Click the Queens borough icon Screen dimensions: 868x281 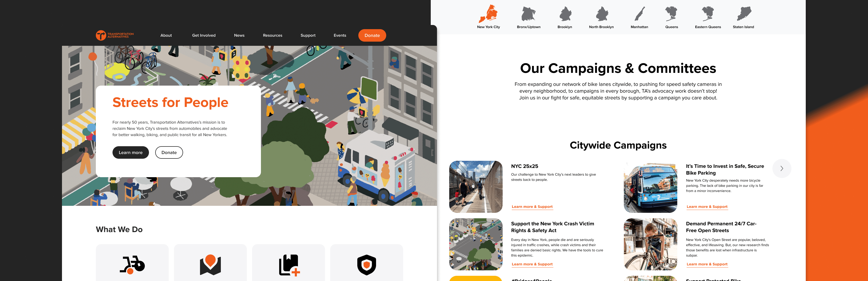[x=672, y=14]
